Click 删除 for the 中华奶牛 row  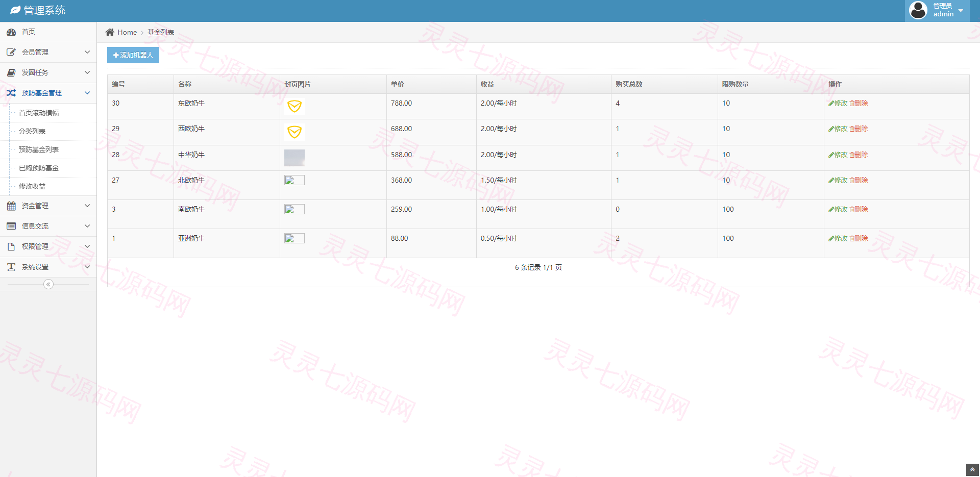pyautogui.click(x=859, y=155)
